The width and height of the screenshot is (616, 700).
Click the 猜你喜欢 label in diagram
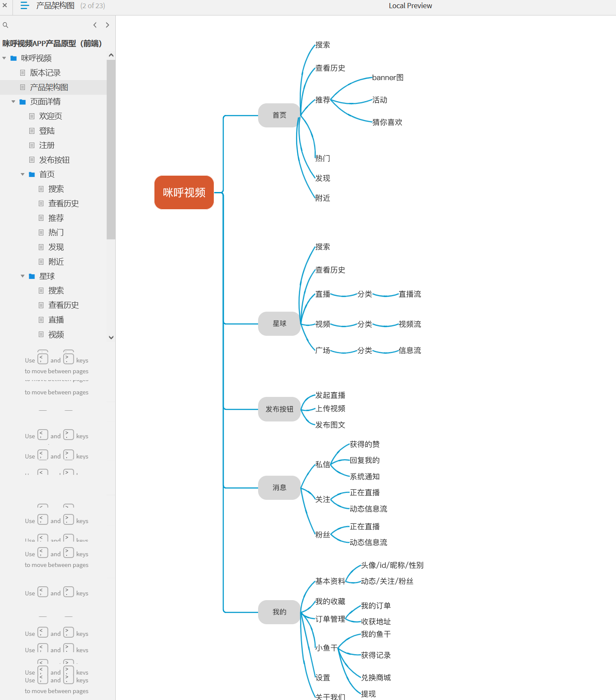[x=387, y=122]
